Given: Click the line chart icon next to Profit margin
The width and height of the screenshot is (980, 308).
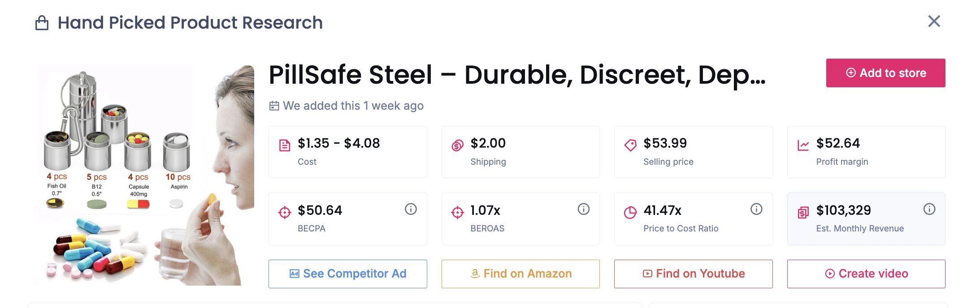Looking at the screenshot, I should (x=803, y=145).
